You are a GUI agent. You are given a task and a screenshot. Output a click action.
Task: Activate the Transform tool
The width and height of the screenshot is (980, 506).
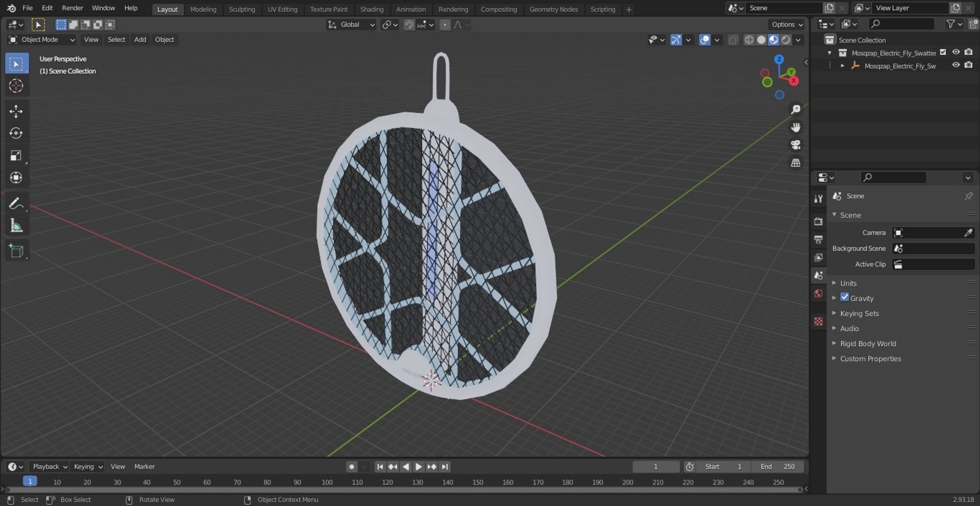pos(16,178)
